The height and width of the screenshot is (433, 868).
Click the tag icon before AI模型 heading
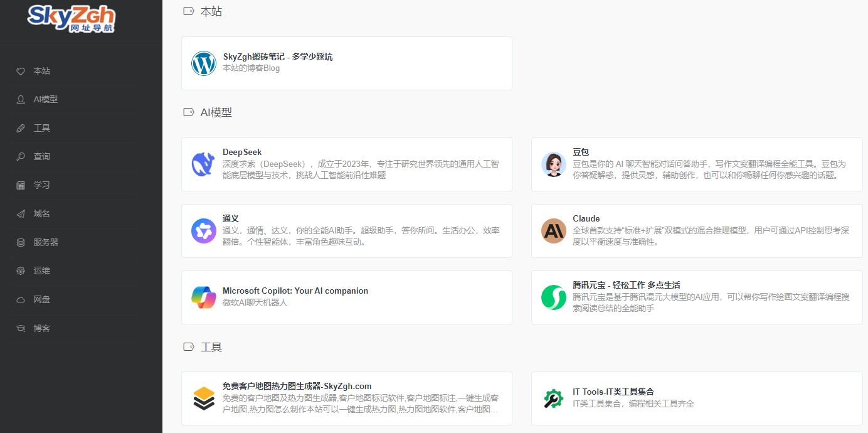tap(188, 112)
